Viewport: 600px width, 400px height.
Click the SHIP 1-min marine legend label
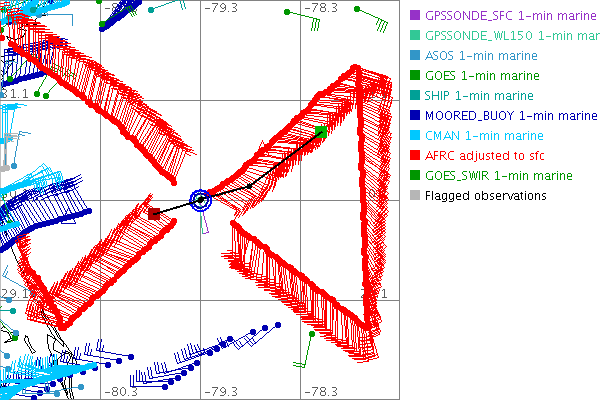point(479,96)
